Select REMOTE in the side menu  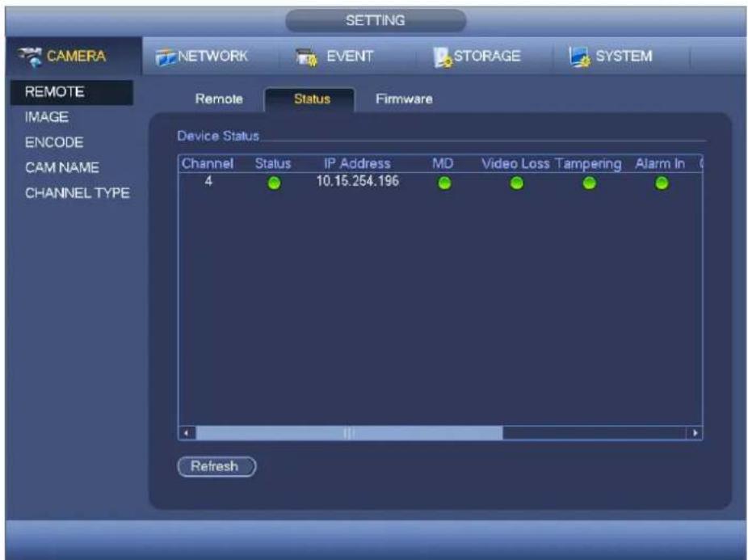coord(72,91)
